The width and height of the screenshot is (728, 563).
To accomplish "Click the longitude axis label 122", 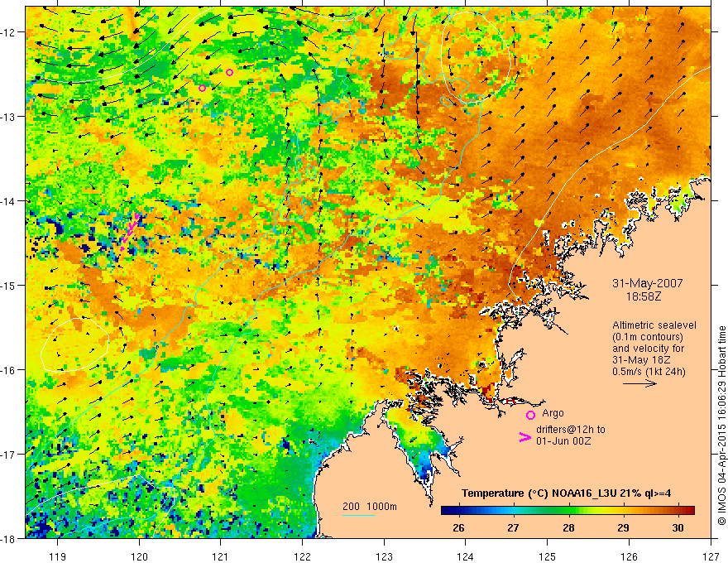I will 302,557.
